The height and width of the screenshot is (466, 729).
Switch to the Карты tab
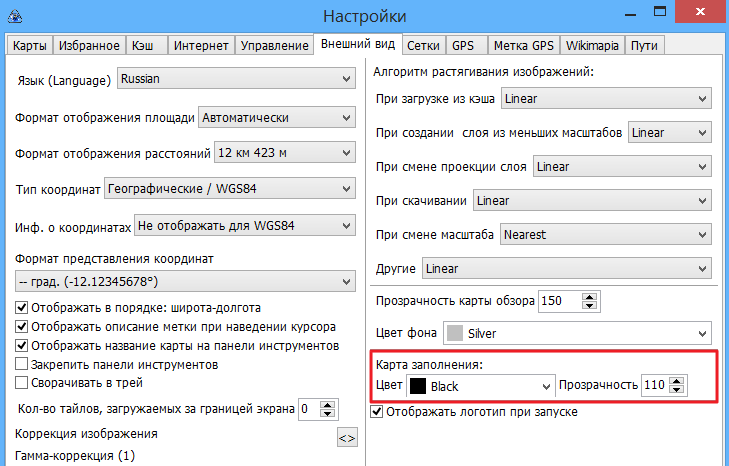click(28, 45)
